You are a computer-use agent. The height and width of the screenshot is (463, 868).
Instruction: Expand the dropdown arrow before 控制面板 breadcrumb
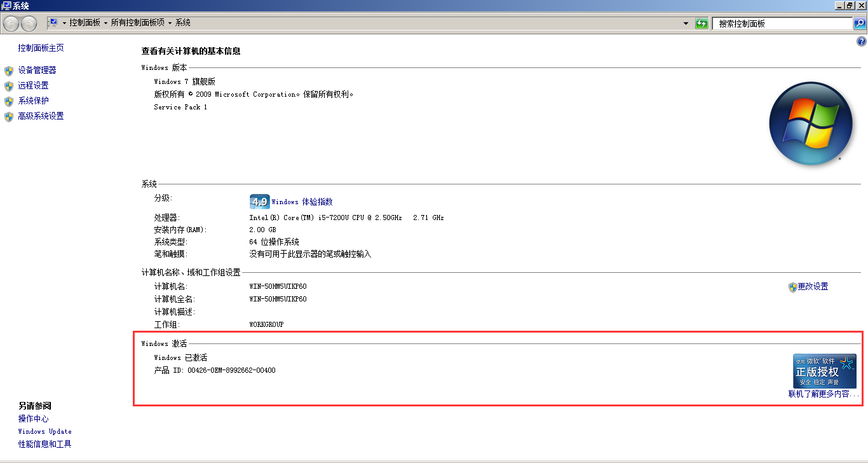64,23
